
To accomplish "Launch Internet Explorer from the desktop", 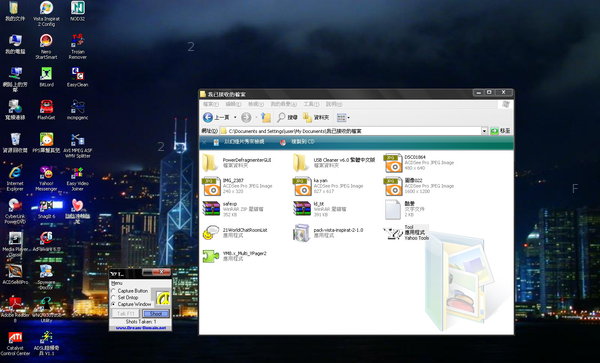I will 15,178.
